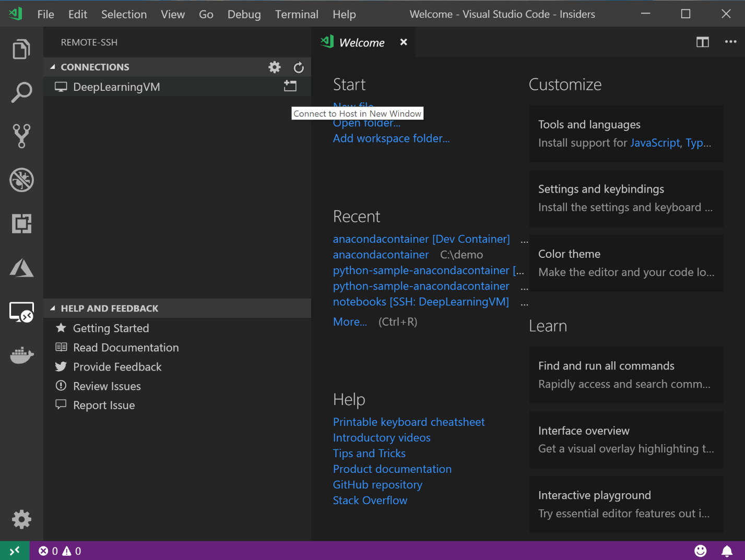Click the Connect to Host in New Window icon
745x560 pixels.
coord(290,87)
